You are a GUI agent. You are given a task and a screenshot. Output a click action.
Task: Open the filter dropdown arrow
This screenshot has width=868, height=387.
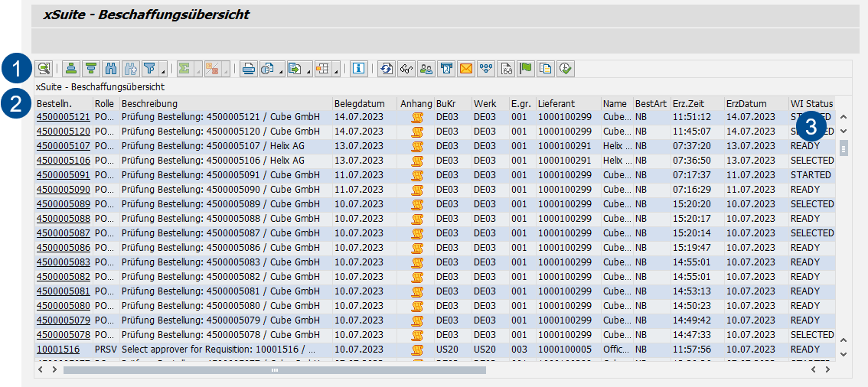click(x=163, y=69)
